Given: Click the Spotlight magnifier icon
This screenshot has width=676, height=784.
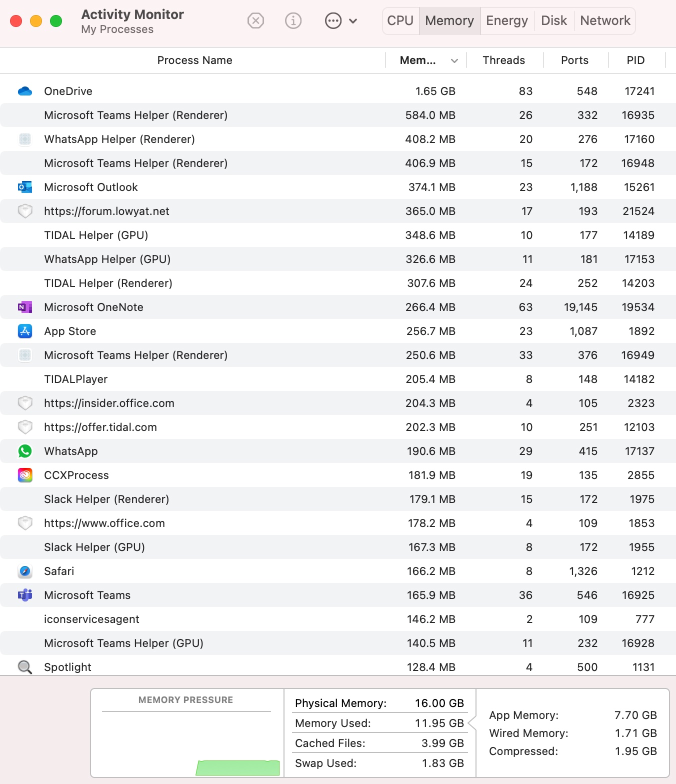Looking at the screenshot, I should (x=25, y=667).
